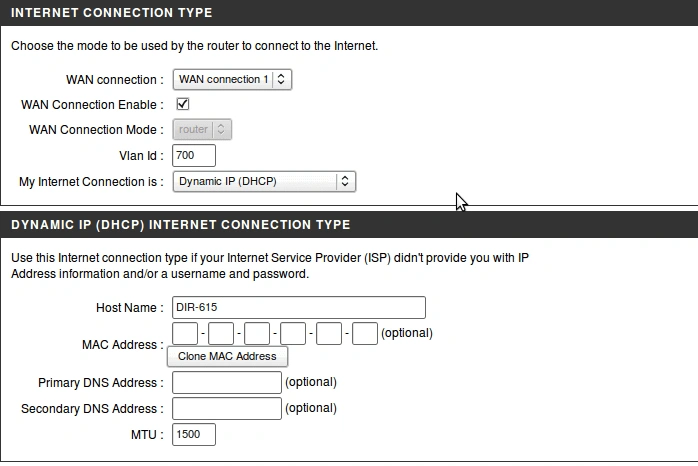Click the Vlan Id input field

tap(194, 156)
